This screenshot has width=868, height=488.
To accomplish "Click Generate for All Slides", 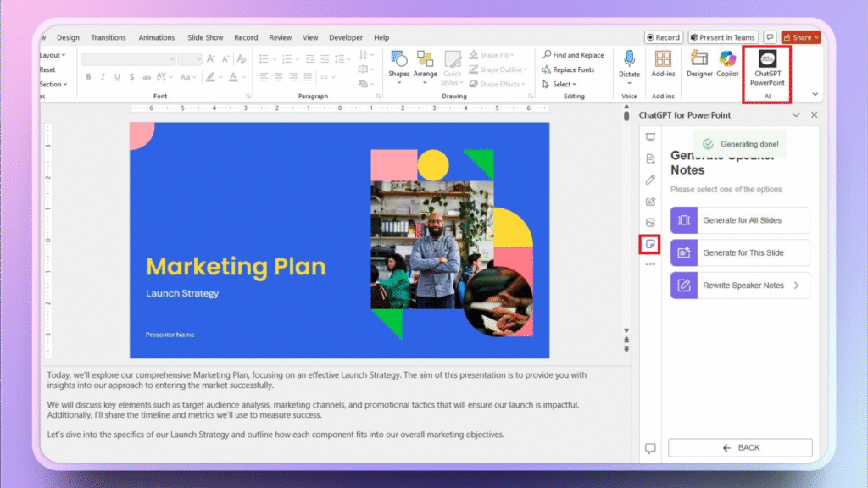I will [x=739, y=220].
